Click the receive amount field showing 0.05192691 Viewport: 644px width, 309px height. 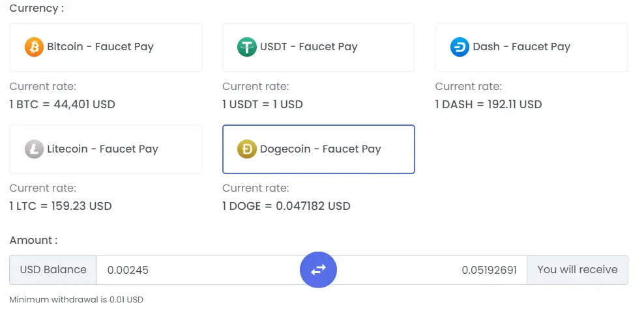(432, 270)
